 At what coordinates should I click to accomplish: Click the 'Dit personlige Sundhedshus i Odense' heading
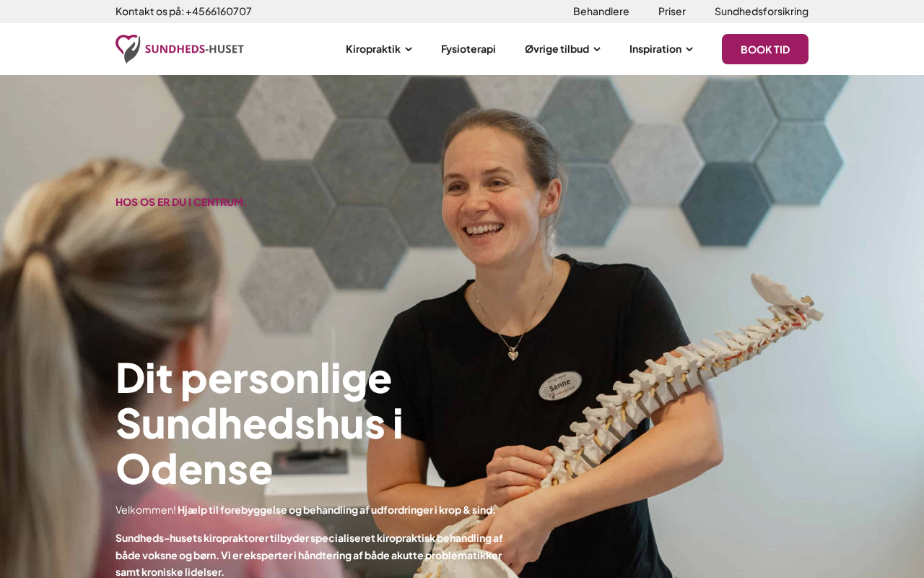(x=259, y=423)
